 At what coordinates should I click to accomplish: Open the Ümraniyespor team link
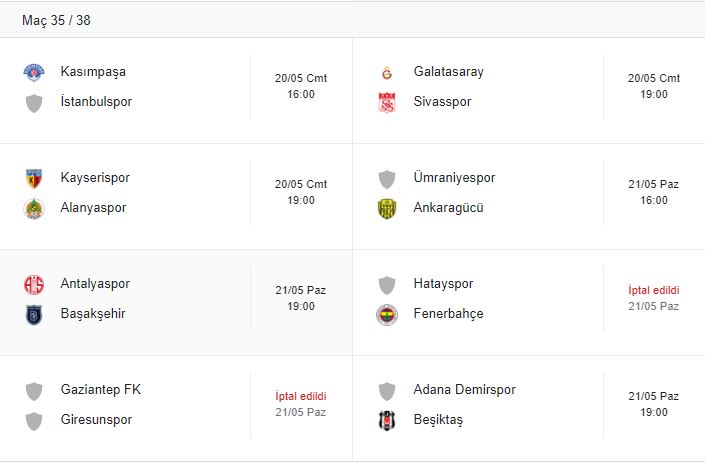coord(454,178)
